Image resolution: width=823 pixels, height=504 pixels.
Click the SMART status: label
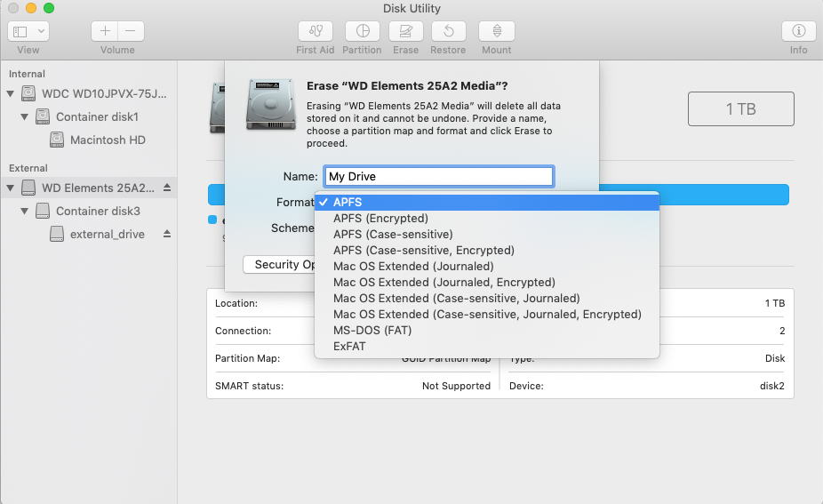[x=250, y=386]
